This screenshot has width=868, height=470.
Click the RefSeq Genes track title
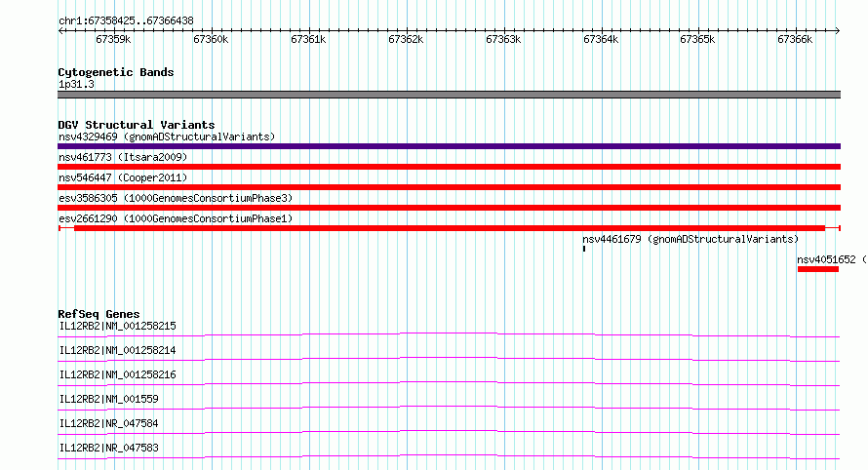pyautogui.click(x=99, y=314)
